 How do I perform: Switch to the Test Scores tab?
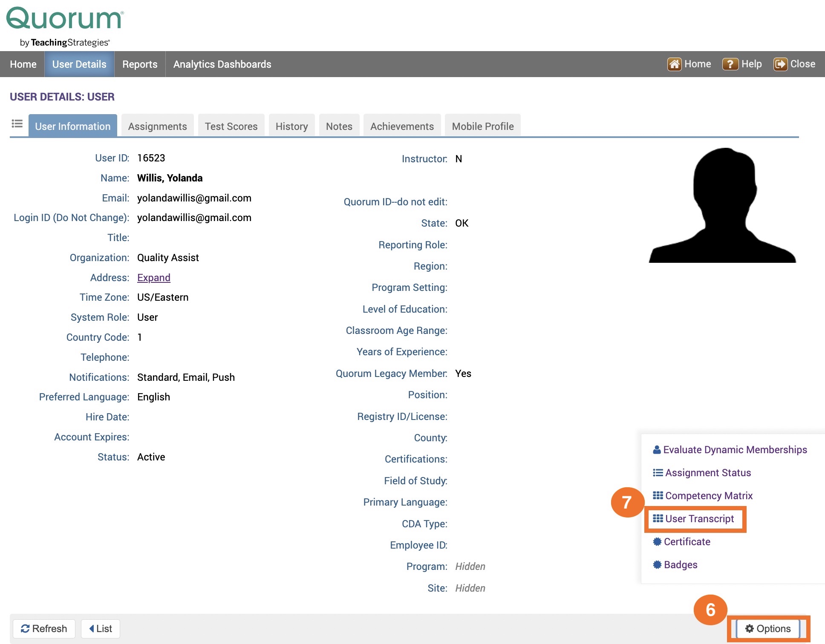pyautogui.click(x=231, y=126)
